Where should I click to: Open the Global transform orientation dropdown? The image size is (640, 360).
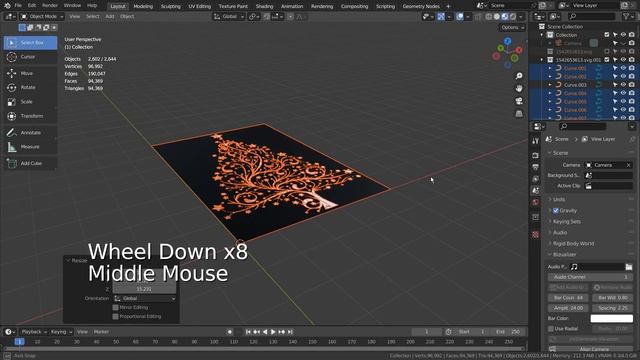[229, 17]
